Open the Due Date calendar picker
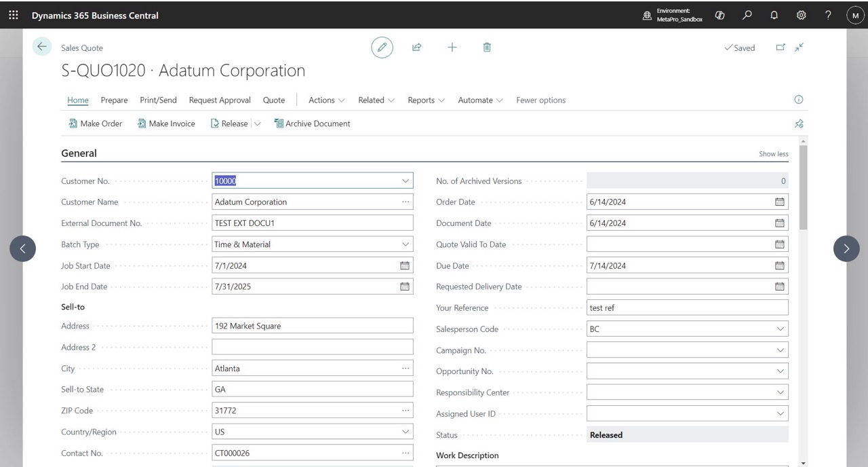This screenshot has width=868, height=467. click(x=780, y=265)
